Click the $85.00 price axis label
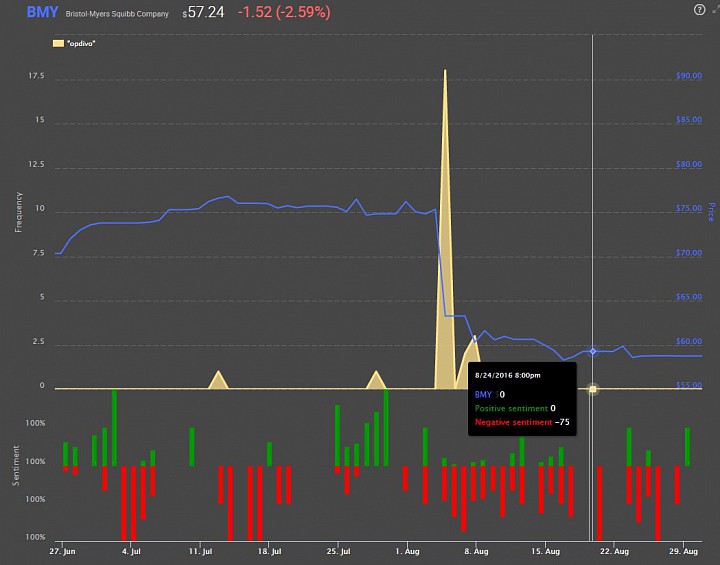The image size is (720, 565). pos(689,120)
